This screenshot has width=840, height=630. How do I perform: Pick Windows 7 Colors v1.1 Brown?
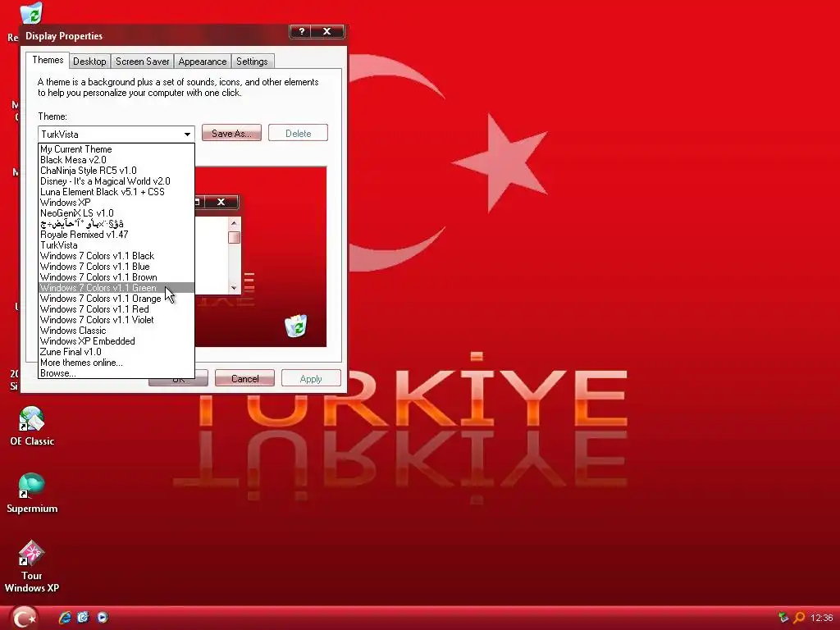pyautogui.click(x=116, y=277)
